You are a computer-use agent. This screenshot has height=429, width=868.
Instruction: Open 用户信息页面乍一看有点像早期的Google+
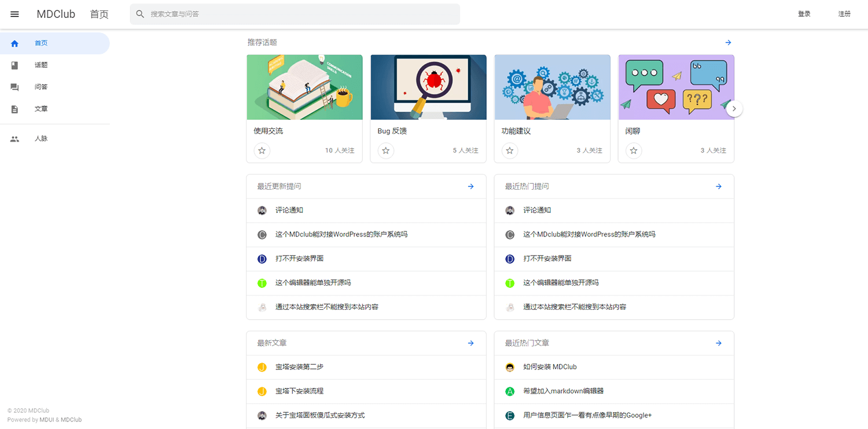614,416
